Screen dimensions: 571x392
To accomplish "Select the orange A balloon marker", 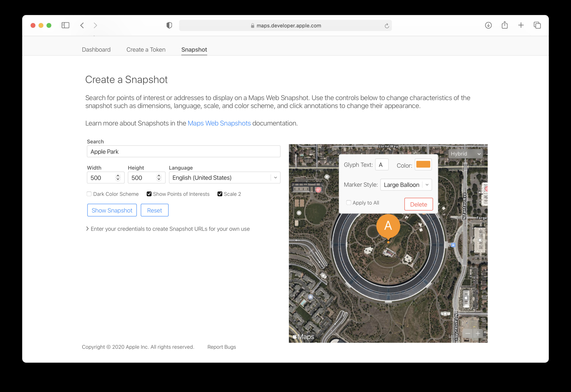I will coord(388,226).
